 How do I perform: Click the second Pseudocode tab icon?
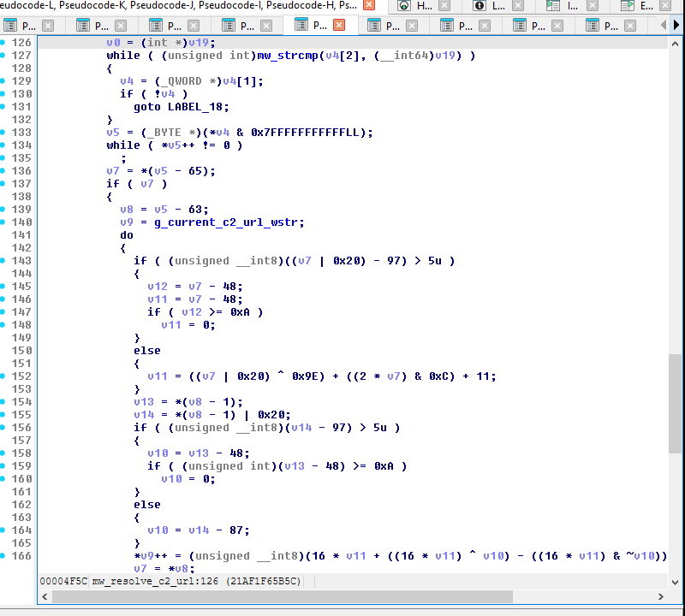(x=82, y=25)
